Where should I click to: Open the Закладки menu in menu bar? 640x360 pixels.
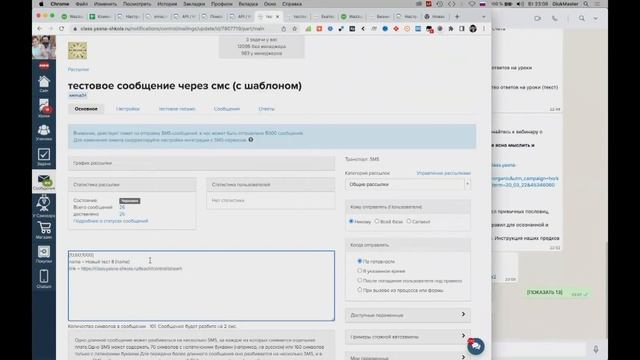coord(194,4)
